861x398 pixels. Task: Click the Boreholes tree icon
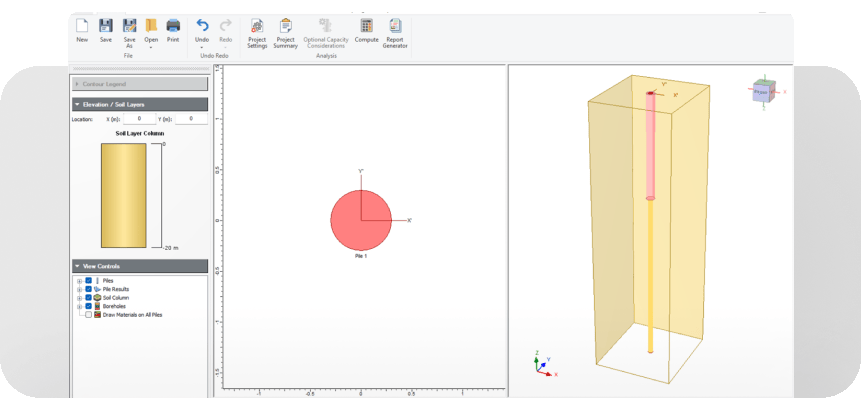pos(98,306)
